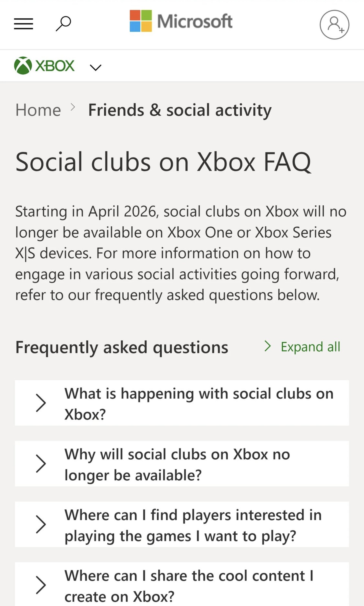The width and height of the screenshot is (364, 606).
Task: Expand the Xbox menu dropdown chevron
Action: (x=95, y=67)
